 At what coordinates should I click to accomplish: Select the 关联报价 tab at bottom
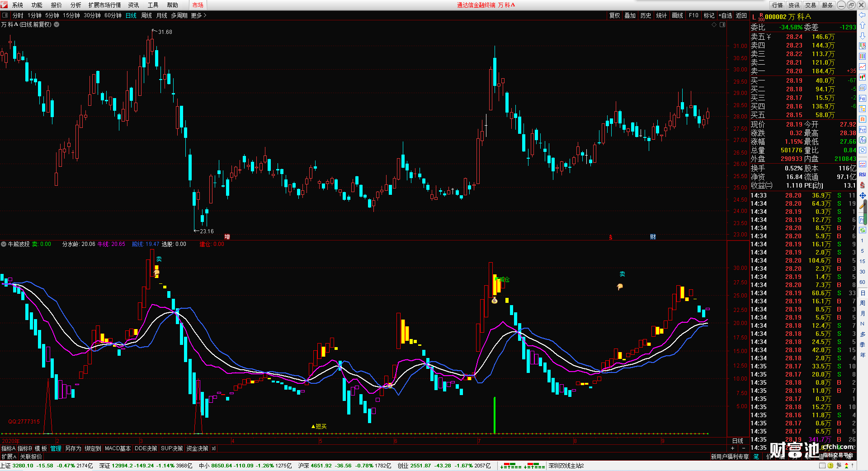[31, 457]
